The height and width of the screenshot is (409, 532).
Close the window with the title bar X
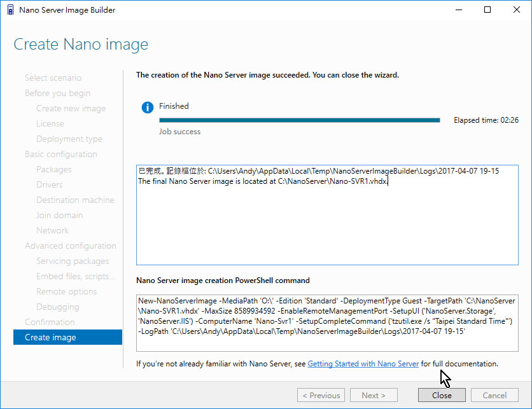(516, 10)
